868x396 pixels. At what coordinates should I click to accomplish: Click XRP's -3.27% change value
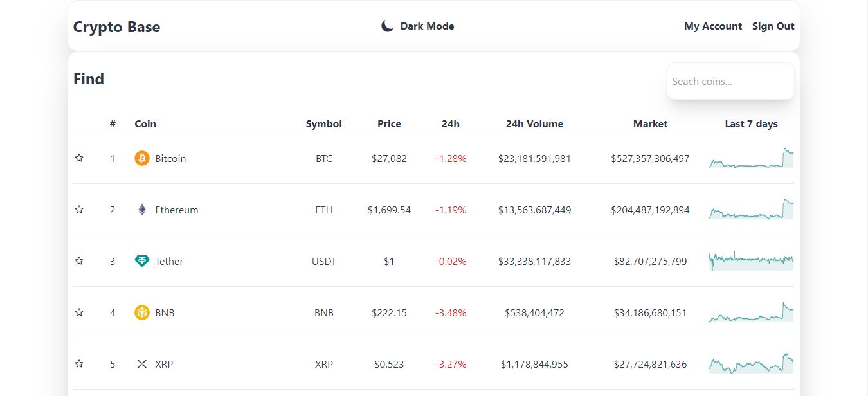pyautogui.click(x=451, y=364)
